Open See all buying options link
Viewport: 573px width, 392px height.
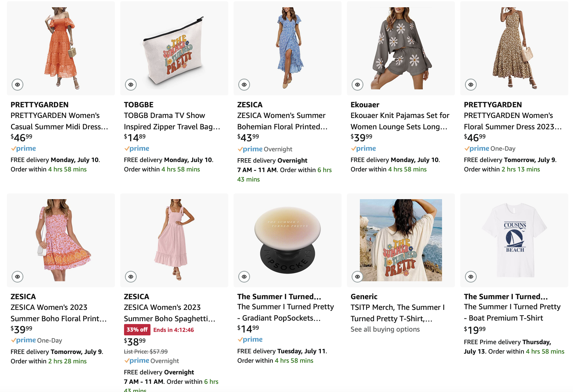coord(385,329)
